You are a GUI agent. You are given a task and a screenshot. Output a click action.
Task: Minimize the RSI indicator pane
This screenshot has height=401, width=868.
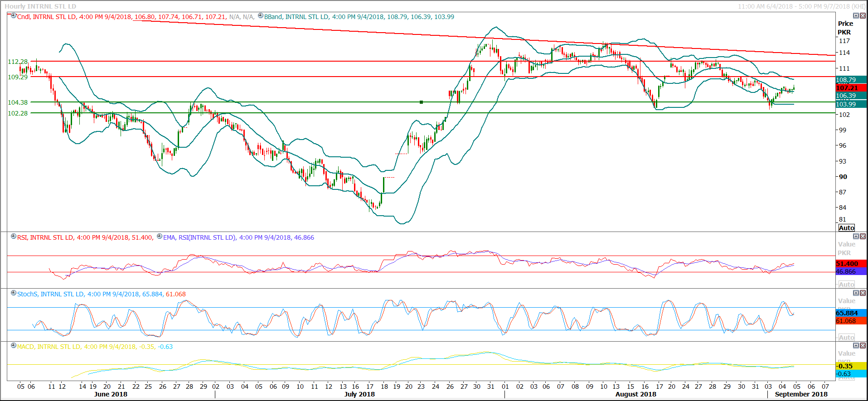coord(856,237)
